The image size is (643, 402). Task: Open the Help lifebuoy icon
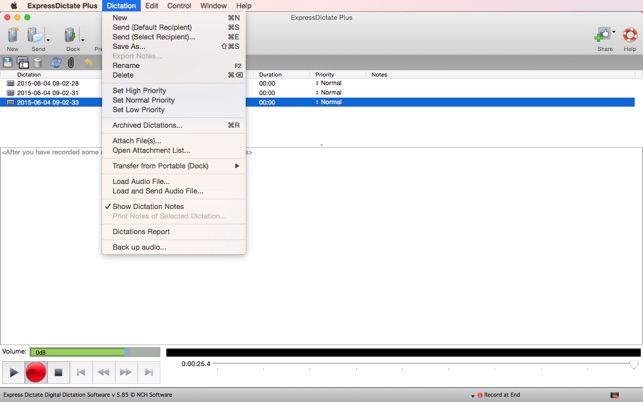coord(630,35)
